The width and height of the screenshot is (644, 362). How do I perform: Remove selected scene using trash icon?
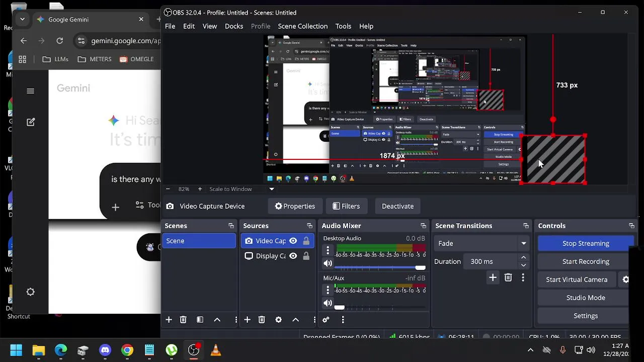tap(183, 320)
